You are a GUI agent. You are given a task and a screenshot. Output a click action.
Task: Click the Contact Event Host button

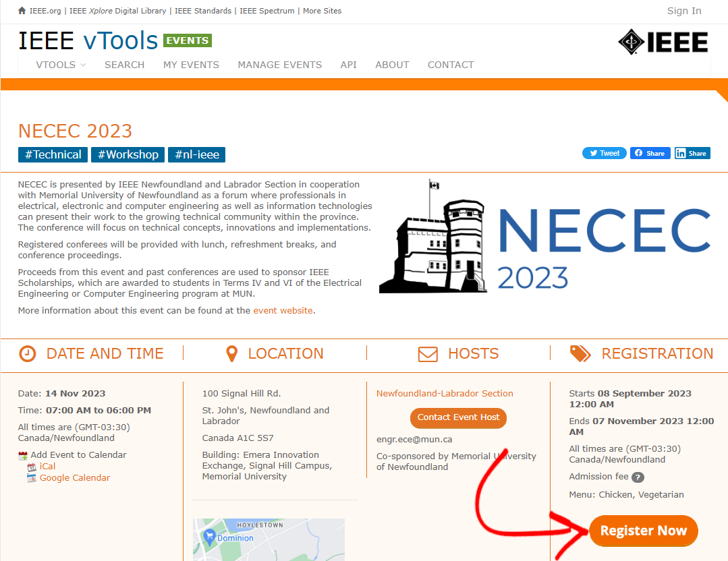[x=458, y=418]
